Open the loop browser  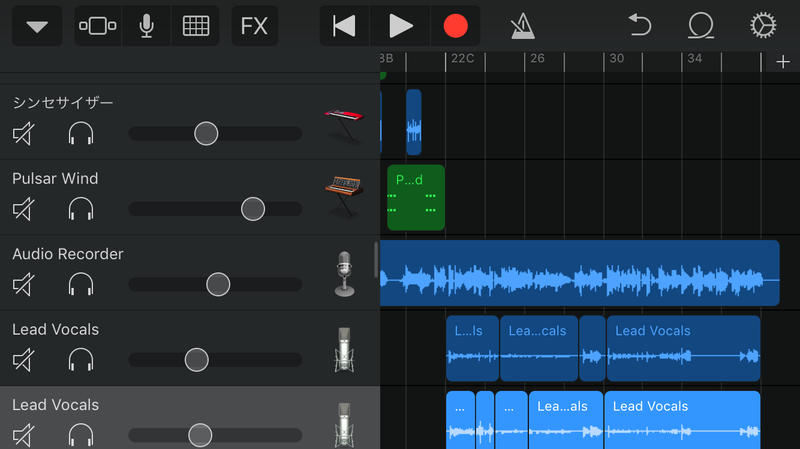(701, 26)
